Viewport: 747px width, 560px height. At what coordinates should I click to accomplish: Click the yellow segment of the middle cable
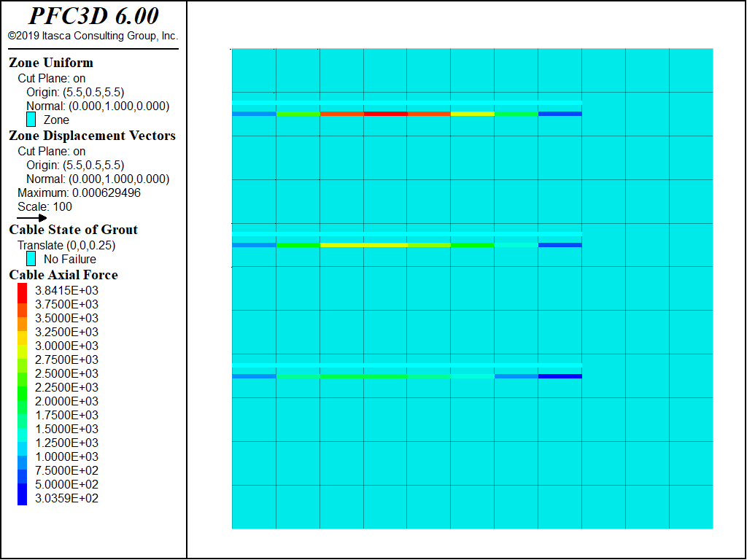tap(363, 245)
